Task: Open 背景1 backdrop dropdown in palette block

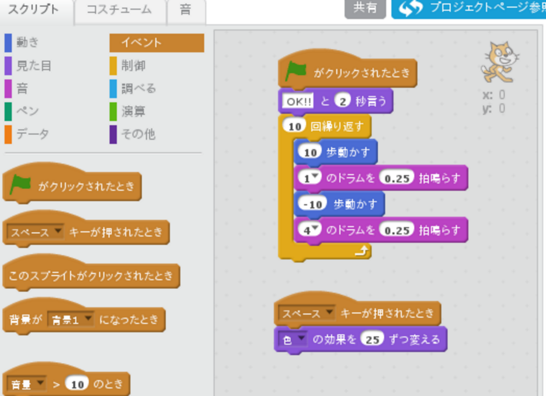Action: [x=70, y=319]
